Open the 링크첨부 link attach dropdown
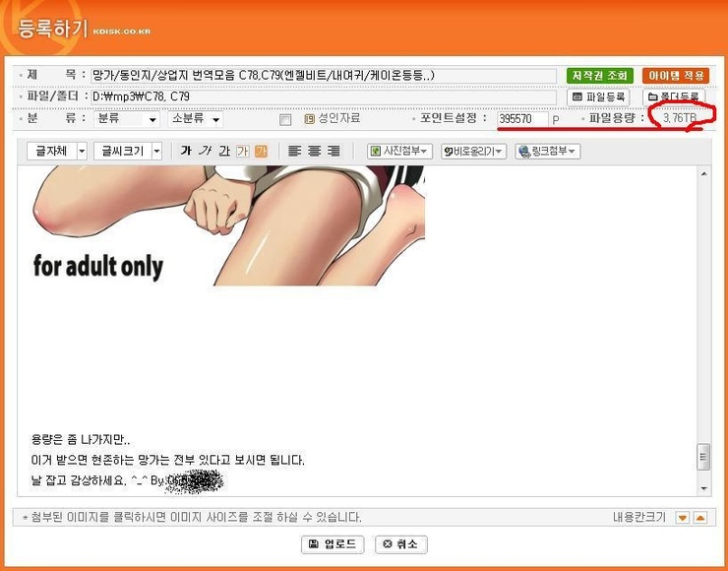 click(547, 151)
